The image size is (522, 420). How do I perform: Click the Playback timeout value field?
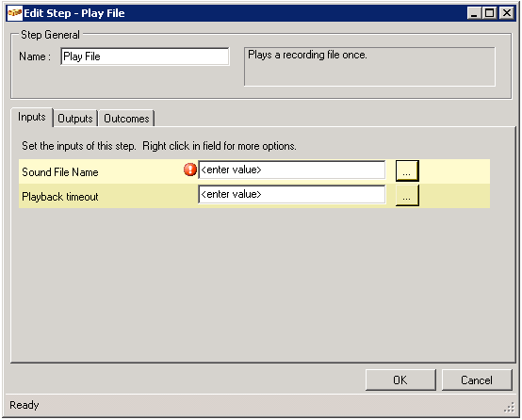pyautogui.click(x=292, y=194)
